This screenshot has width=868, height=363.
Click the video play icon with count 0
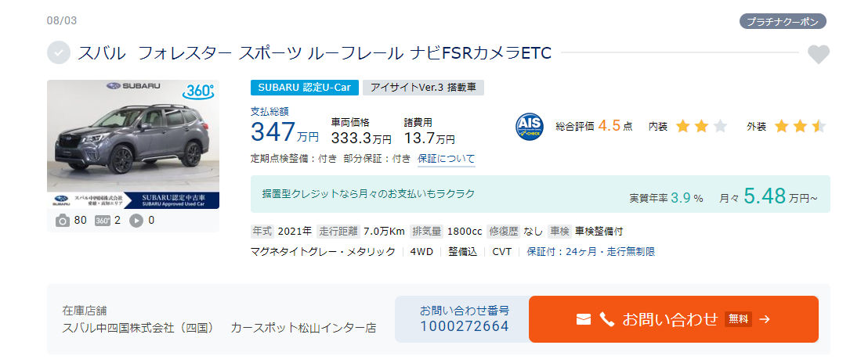[136, 221]
